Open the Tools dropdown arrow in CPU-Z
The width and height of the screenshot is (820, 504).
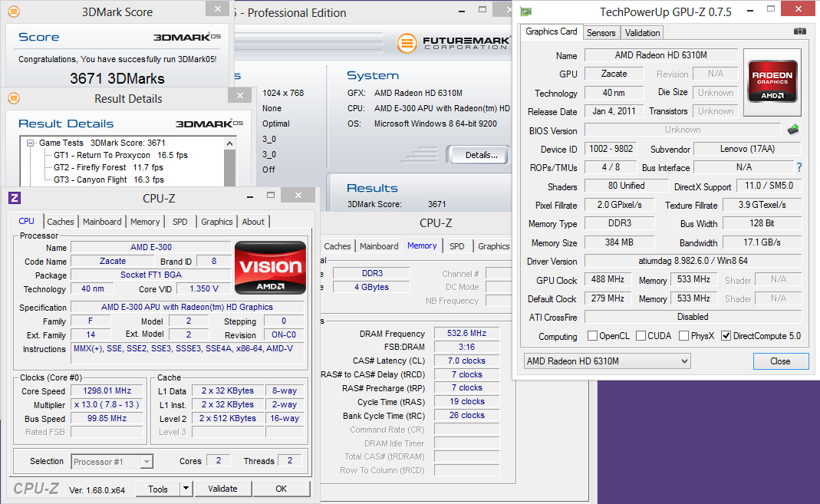pos(186,489)
